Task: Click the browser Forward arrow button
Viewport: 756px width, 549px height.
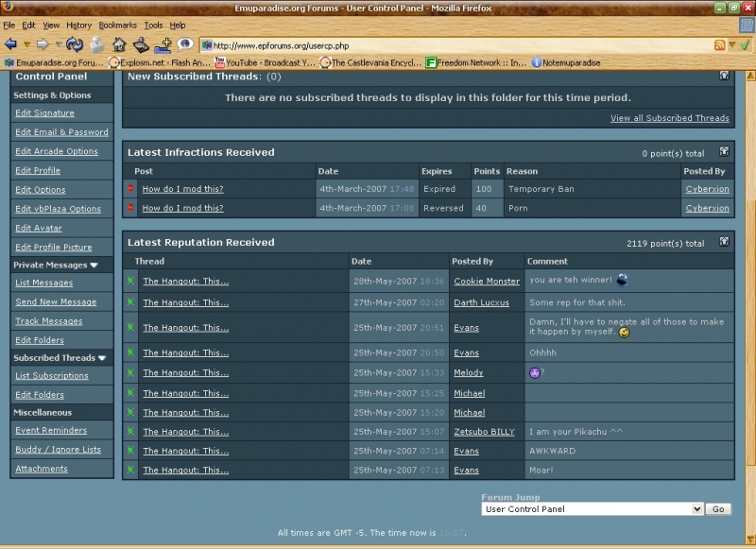Action: coord(43,44)
